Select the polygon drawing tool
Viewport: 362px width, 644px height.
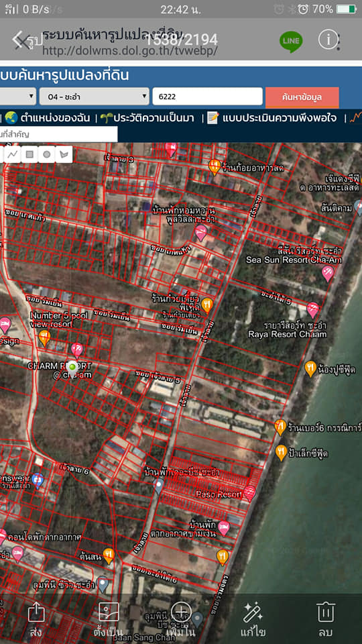[x=64, y=154]
